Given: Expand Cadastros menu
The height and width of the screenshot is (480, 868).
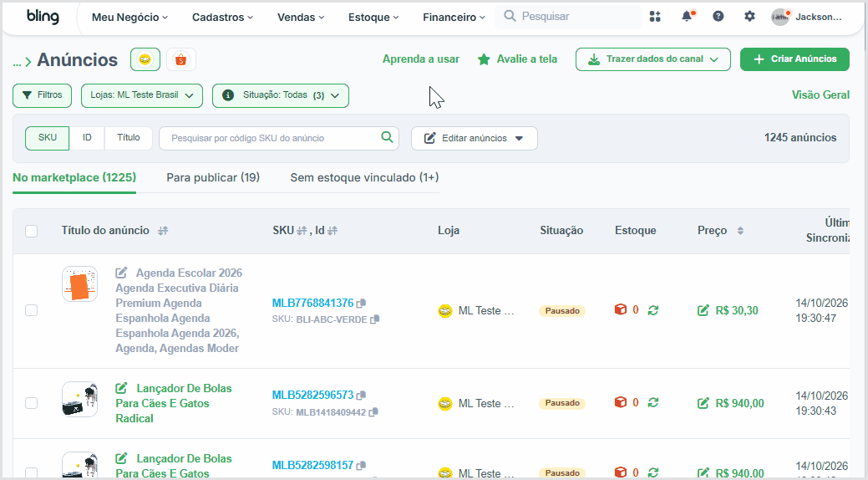Looking at the screenshot, I should (222, 18).
